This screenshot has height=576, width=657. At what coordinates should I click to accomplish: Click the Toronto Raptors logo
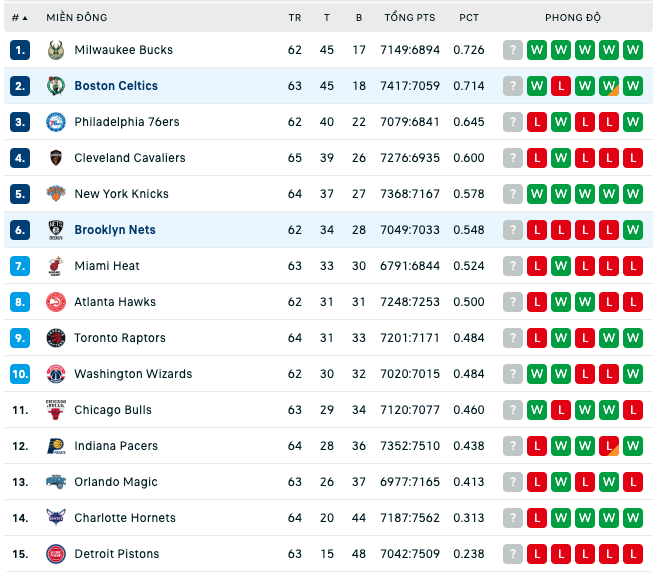point(56,338)
